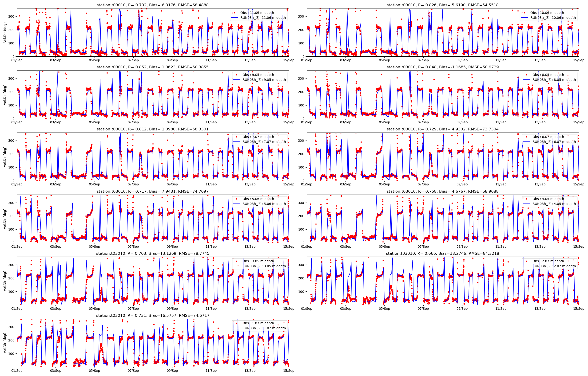
Task: Click Vel.Dir (deg) label of the top-left subplot
Action: 5,32
